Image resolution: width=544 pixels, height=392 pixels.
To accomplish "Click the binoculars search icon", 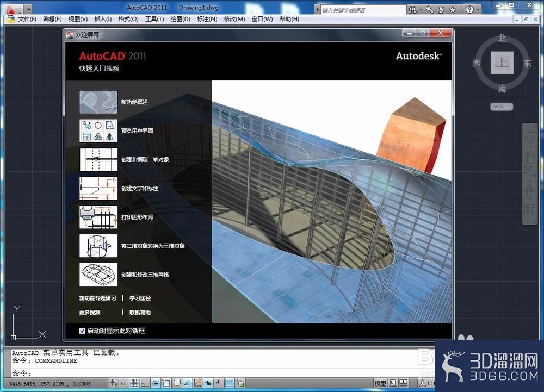I will point(412,10).
